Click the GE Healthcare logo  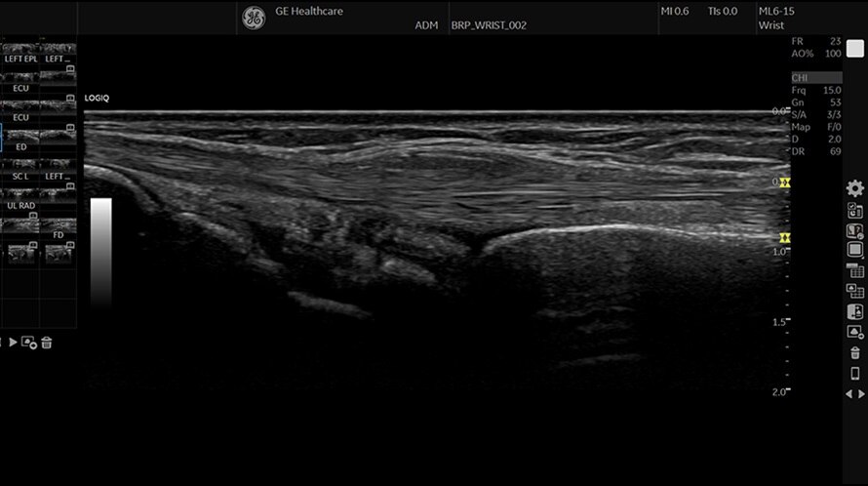pos(254,18)
